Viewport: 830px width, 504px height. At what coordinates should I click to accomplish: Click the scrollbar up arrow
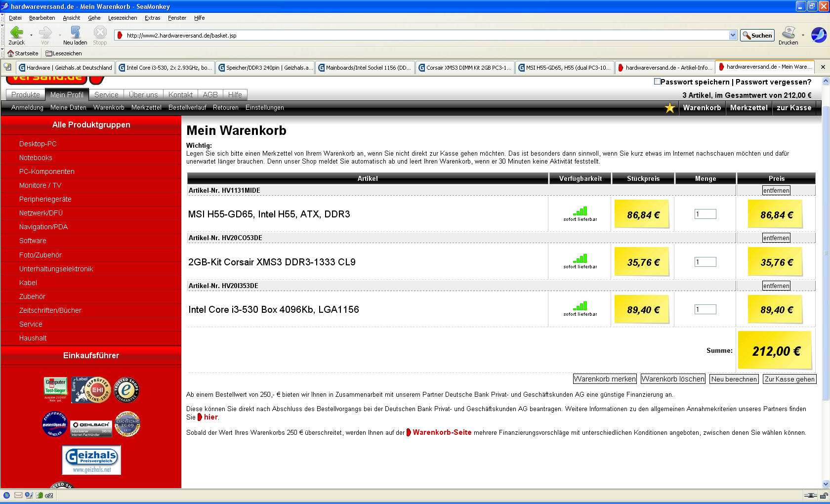pyautogui.click(x=826, y=81)
